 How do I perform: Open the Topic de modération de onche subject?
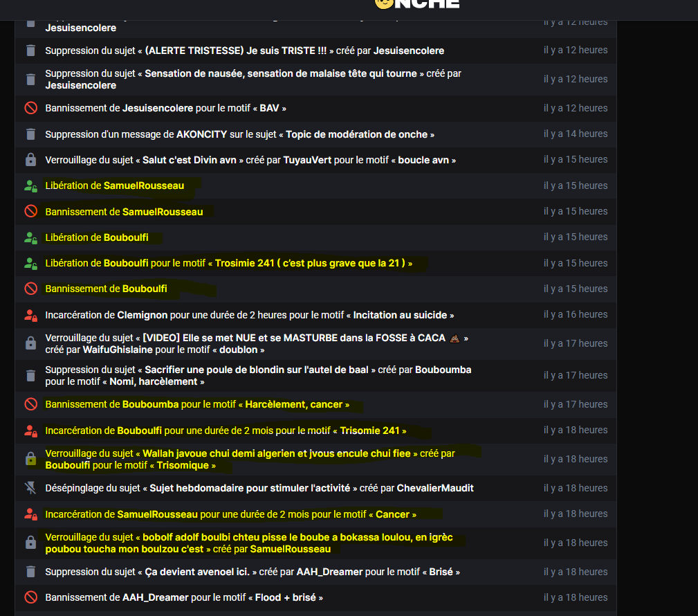coord(356,134)
